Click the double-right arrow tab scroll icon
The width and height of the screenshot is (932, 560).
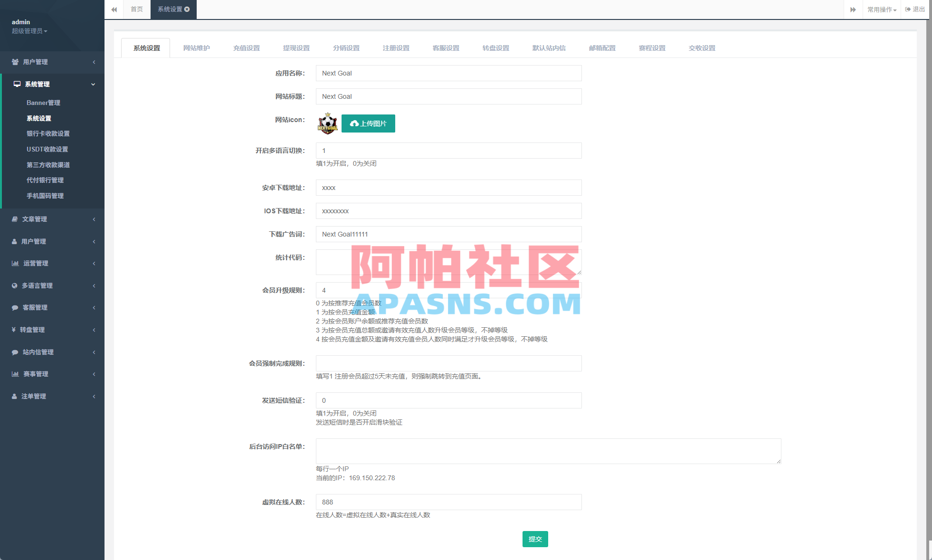coord(853,9)
